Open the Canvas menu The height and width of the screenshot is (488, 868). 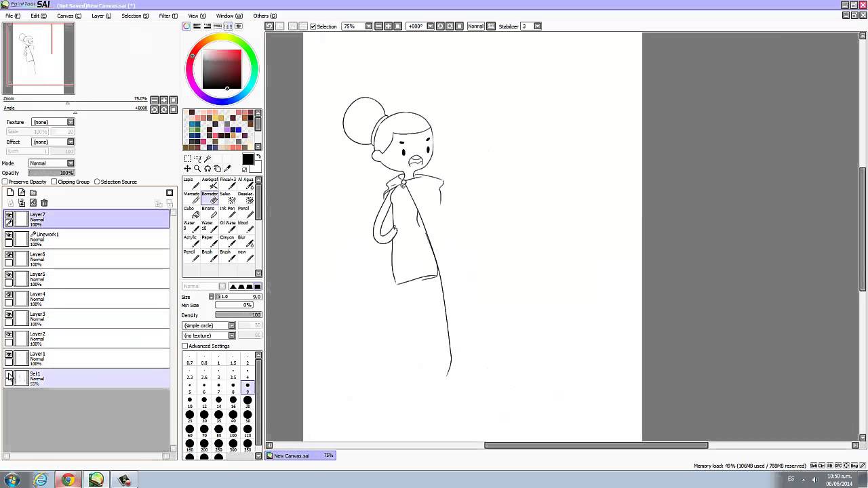[69, 16]
